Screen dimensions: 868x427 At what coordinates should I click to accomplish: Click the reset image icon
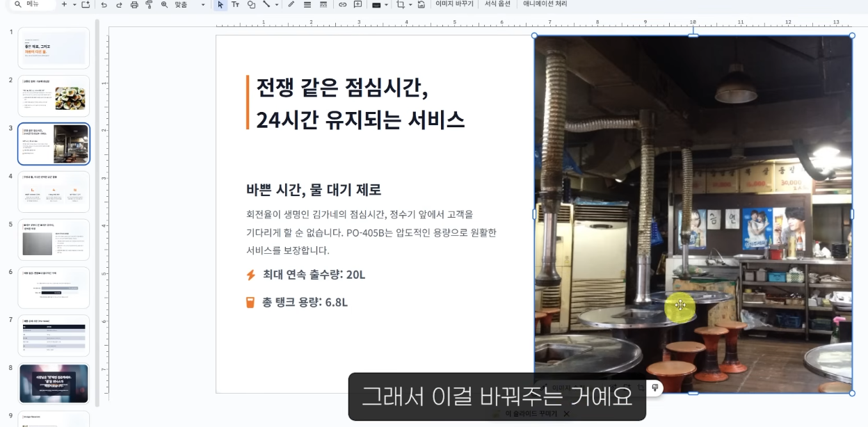click(421, 4)
